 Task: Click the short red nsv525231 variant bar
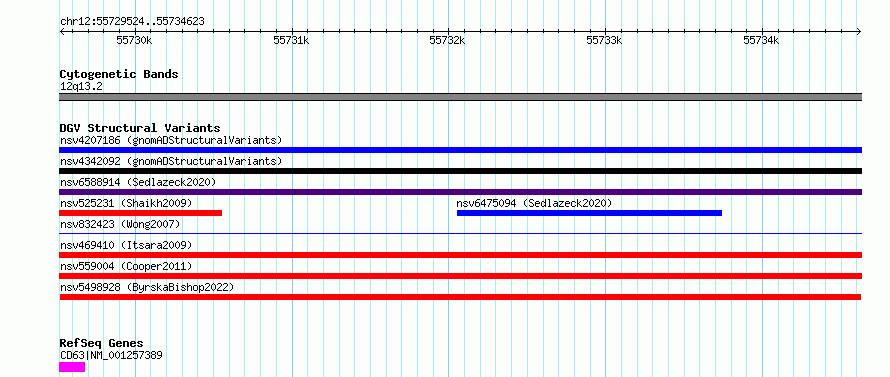pos(140,213)
